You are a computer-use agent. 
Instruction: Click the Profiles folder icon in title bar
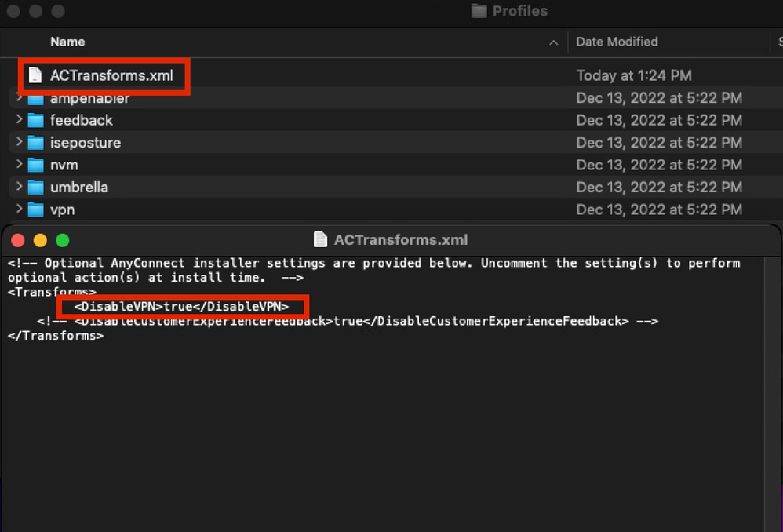[x=479, y=11]
